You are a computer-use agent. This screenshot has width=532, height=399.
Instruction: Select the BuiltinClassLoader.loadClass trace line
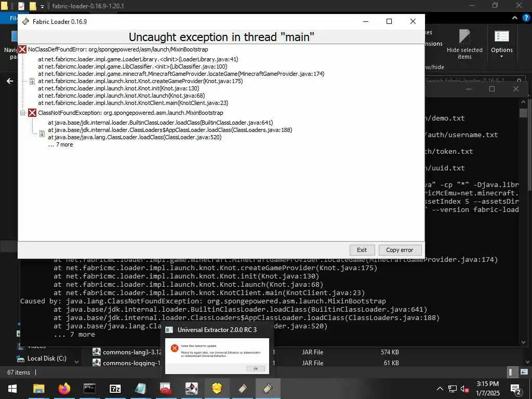(x=161, y=123)
